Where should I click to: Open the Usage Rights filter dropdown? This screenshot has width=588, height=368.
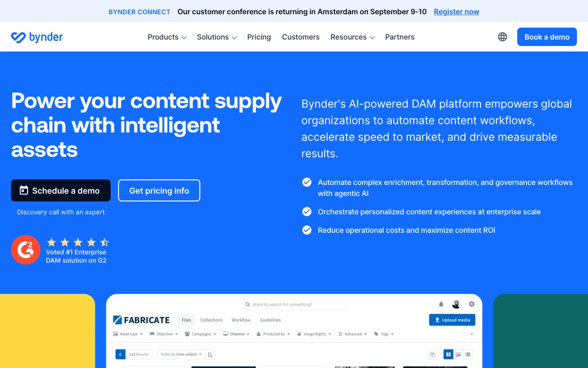point(314,334)
